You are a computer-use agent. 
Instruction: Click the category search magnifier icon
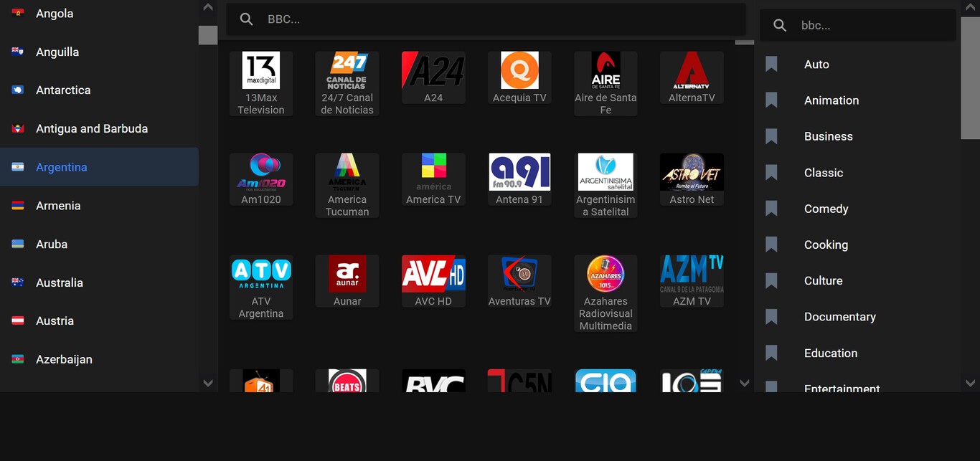point(779,24)
